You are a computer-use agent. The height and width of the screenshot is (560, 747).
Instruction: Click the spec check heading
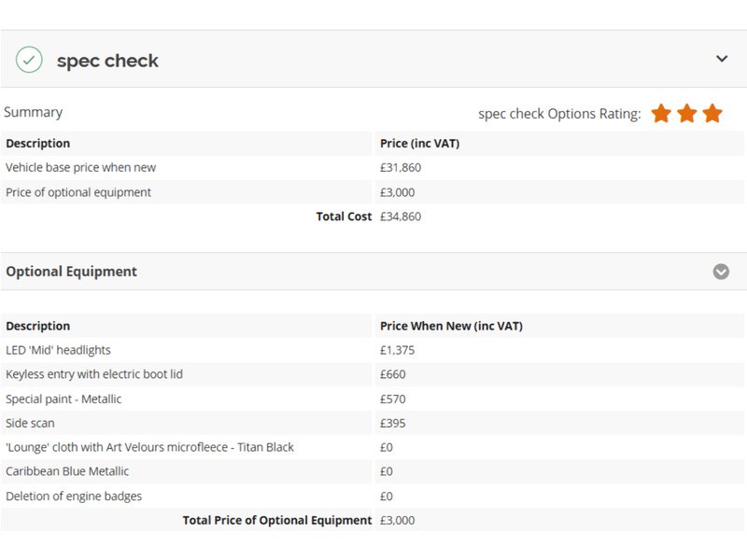click(x=107, y=61)
